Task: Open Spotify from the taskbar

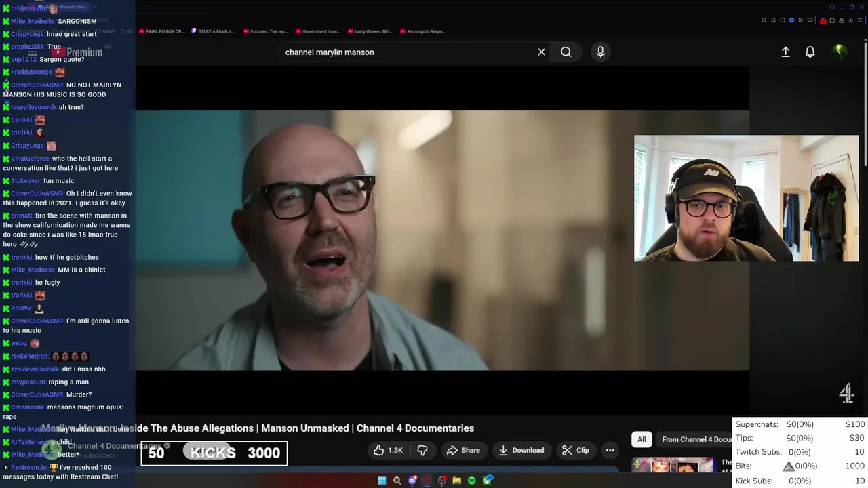Action: (472, 481)
